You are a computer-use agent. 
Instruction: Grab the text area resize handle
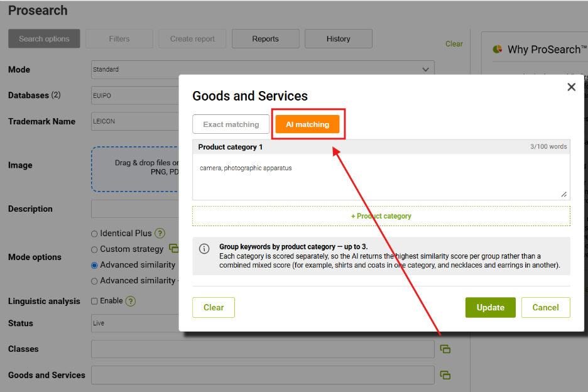(563, 194)
